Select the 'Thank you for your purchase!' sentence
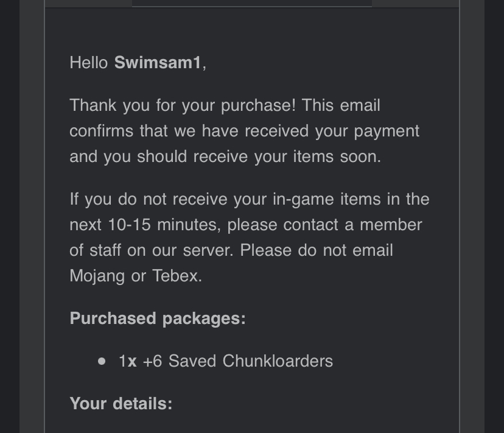 click(183, 105)
